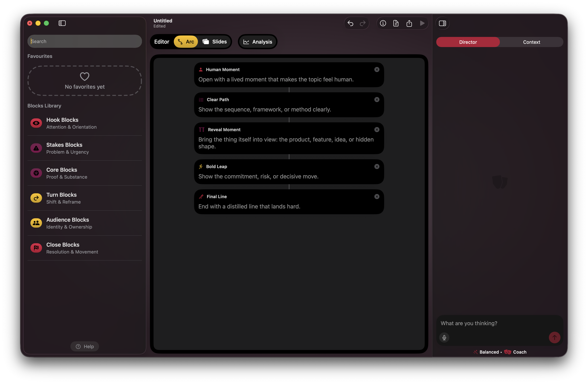Expand the Core Blocks category
The height and width of the screenshot is (384, 588).
[x=85, y=173]
